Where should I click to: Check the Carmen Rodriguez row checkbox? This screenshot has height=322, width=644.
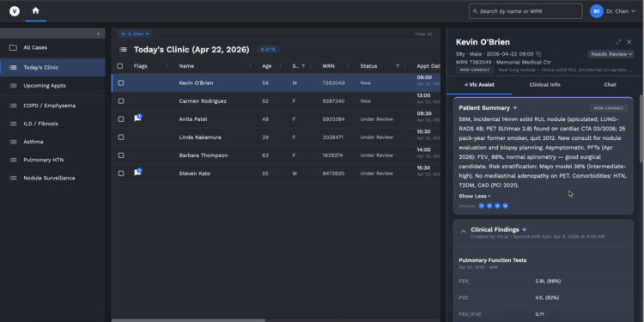click(121, 101)
